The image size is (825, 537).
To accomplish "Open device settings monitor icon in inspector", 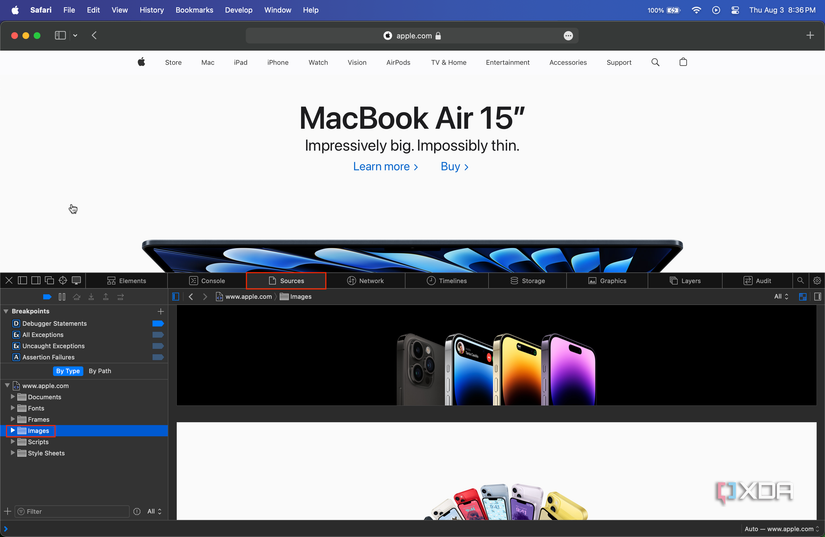I will 77,280.
